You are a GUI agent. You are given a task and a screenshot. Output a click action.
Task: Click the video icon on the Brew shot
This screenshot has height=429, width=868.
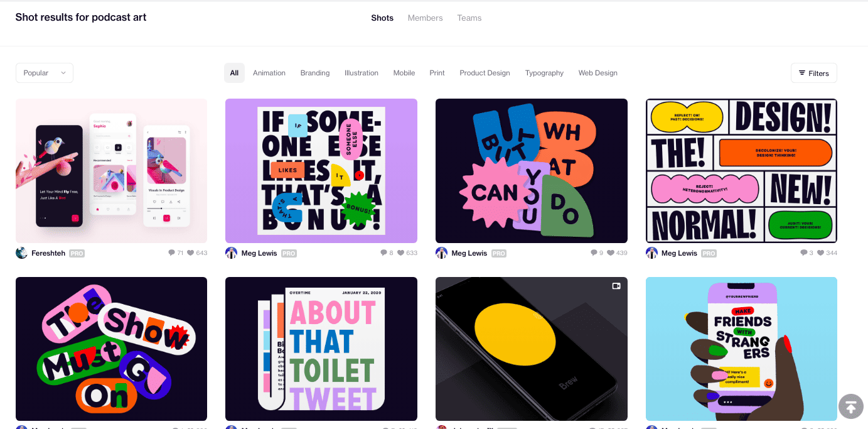pos(616,286)
